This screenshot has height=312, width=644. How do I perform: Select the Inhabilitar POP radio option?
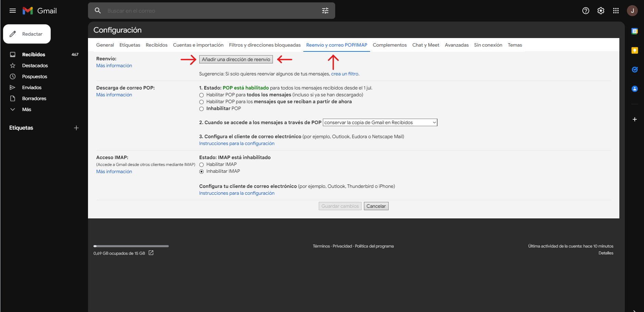coord(201,109)
